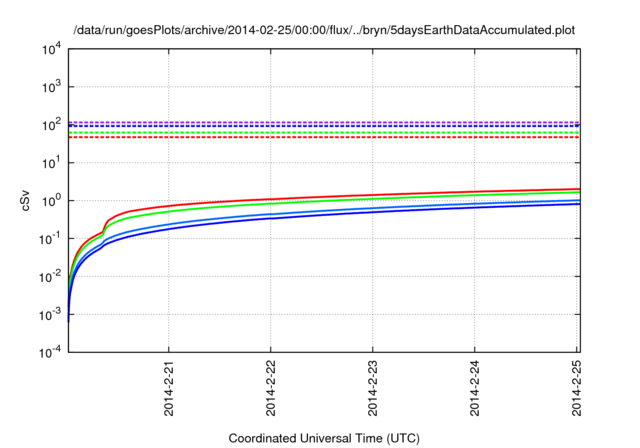The width and height of the screenshot is (640, 448).
Task: Click the green dashed horizontal limit line
Action: click(324, 133)
